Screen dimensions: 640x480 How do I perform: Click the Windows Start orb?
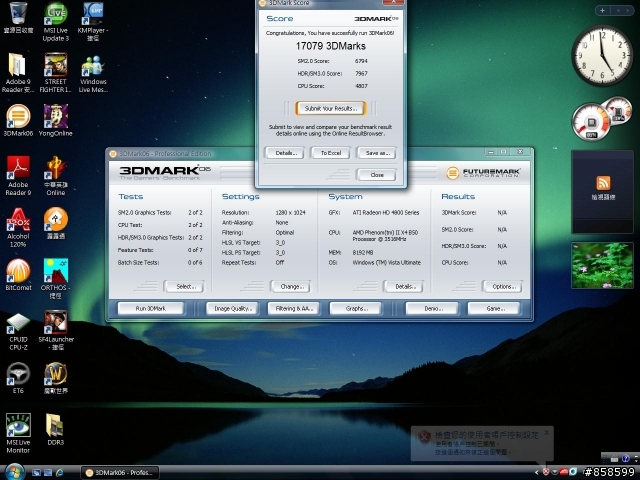pos(14,472)
